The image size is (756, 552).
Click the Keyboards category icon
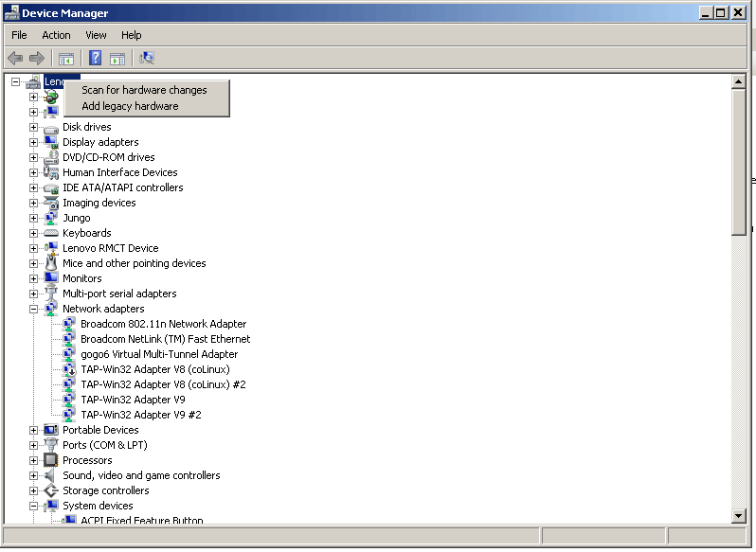(x=51, y=233)
